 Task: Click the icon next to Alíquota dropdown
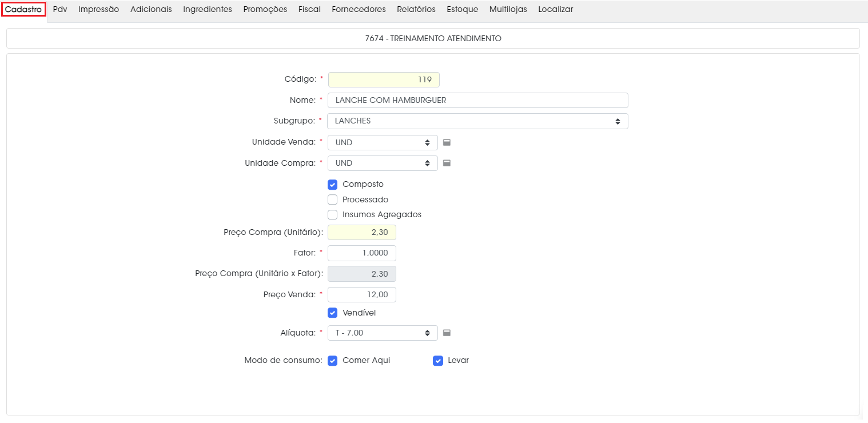tap(447, 333)
